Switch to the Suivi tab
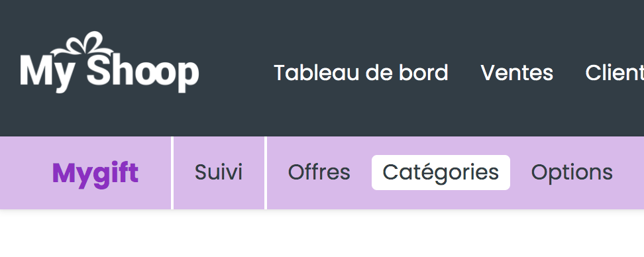This screenshot has width=644, height=257. coord(219,172)
